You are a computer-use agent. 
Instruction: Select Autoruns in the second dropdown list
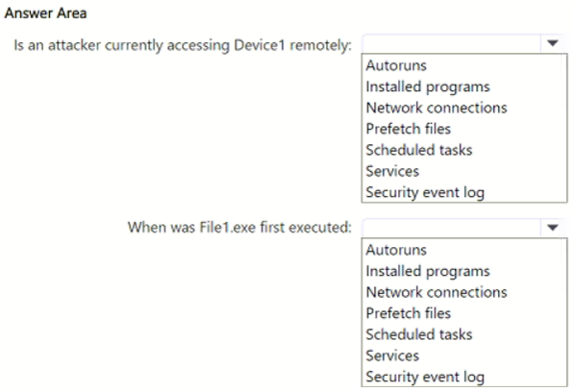[396, 250]
